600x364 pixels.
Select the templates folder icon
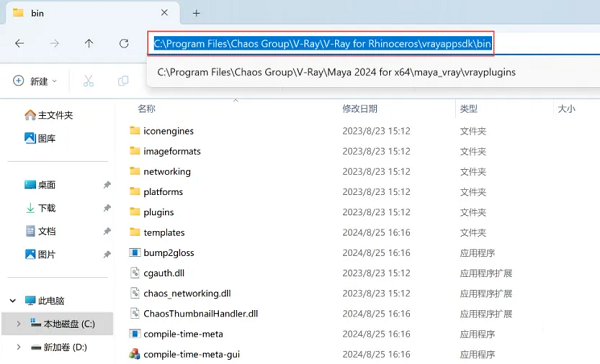tap(135, 232)
